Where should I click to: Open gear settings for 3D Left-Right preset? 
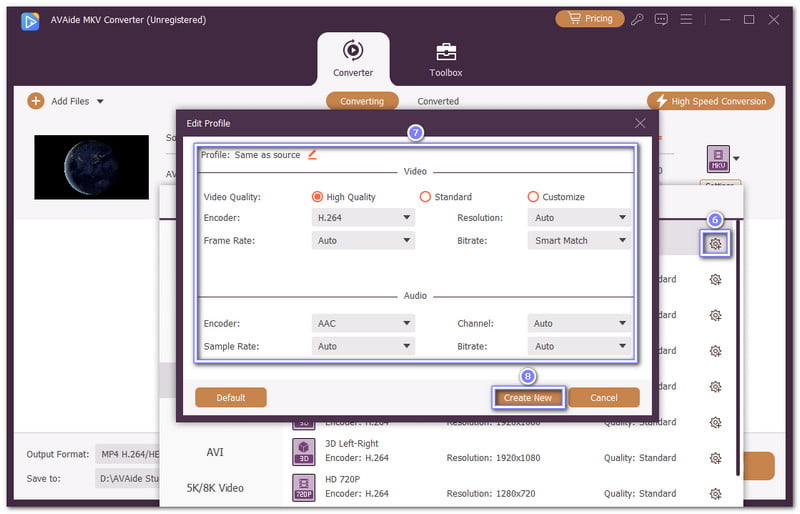pyautogui.click(x=716, y=458)
